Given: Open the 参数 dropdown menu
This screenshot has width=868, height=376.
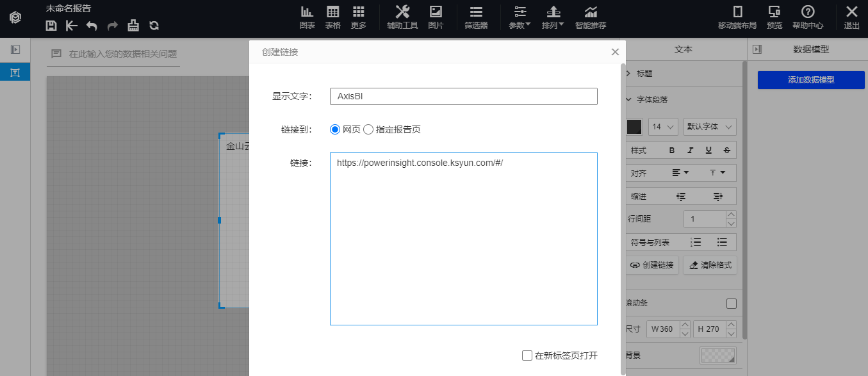Looking at the screenshot, I should click(520, 17).
